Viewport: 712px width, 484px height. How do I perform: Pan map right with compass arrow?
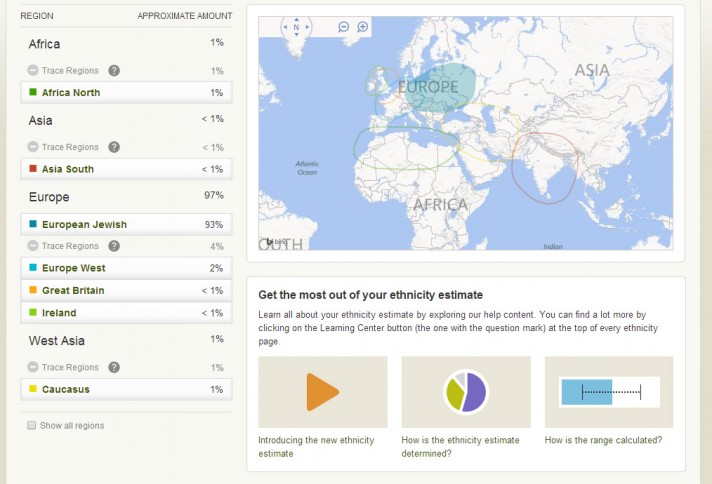coord(307,27)
